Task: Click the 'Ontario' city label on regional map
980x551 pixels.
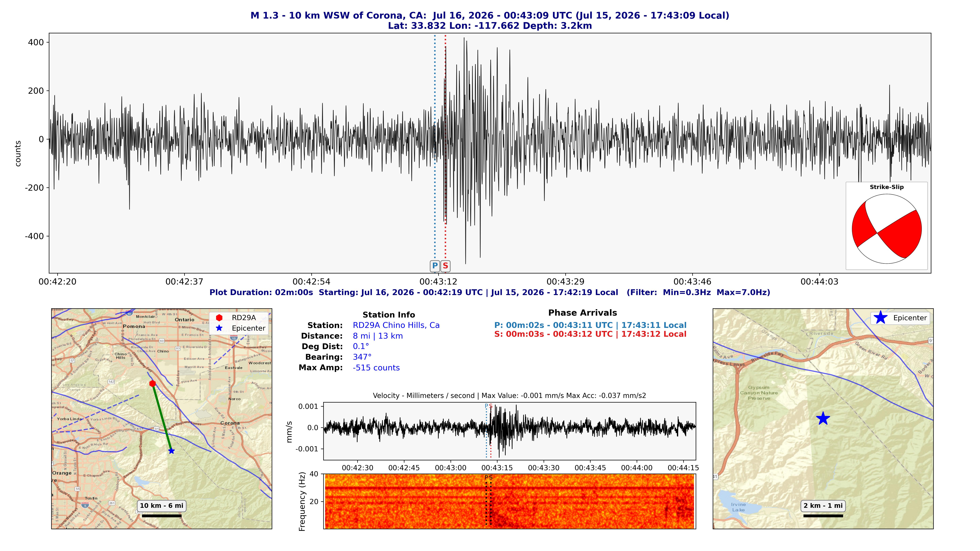Action: (184, 320)
